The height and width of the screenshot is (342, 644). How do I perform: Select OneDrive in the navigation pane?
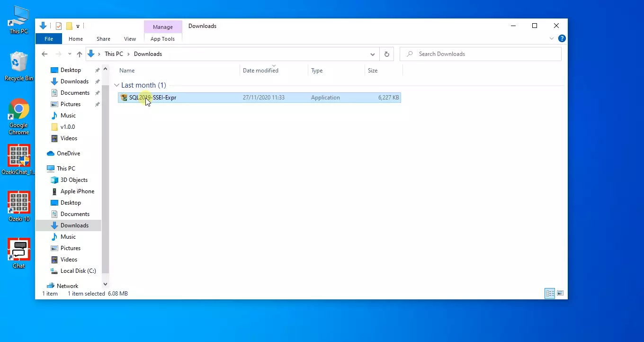point(68,153)
